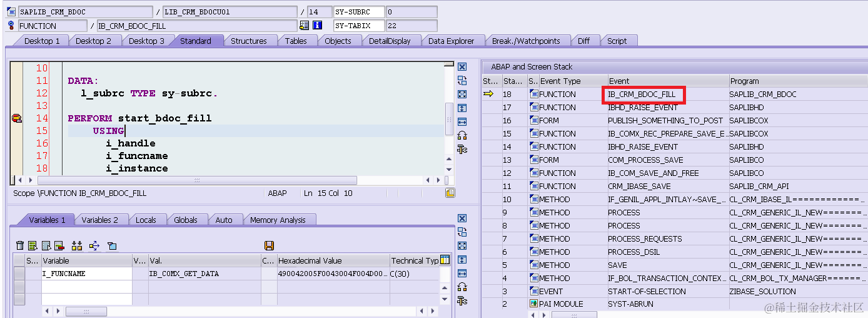Click the PAI MODULE icon in stack row 2
The height and width of the screenshot is (318, 868).
click(x=533, y=304)
